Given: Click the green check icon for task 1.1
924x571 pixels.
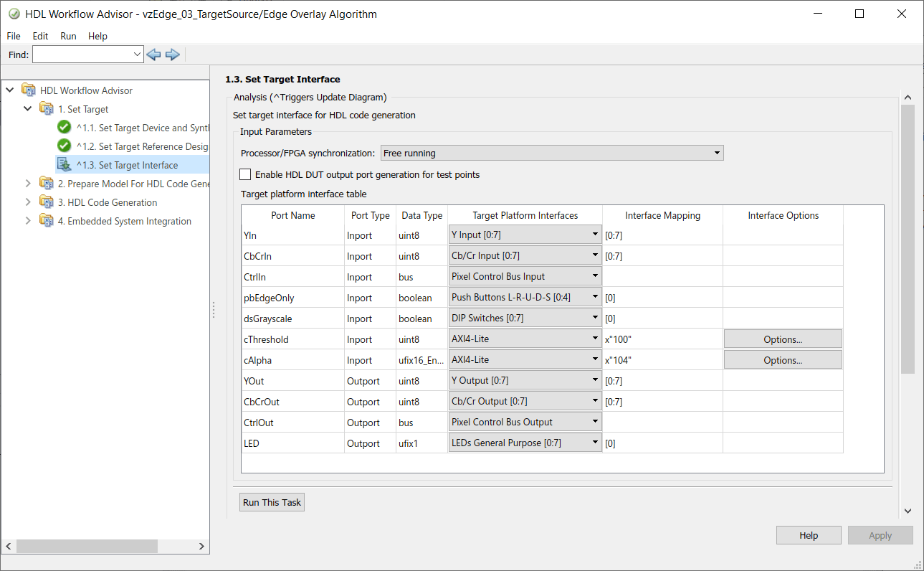Looking at the screenshot, I should [x=65, y=128].
